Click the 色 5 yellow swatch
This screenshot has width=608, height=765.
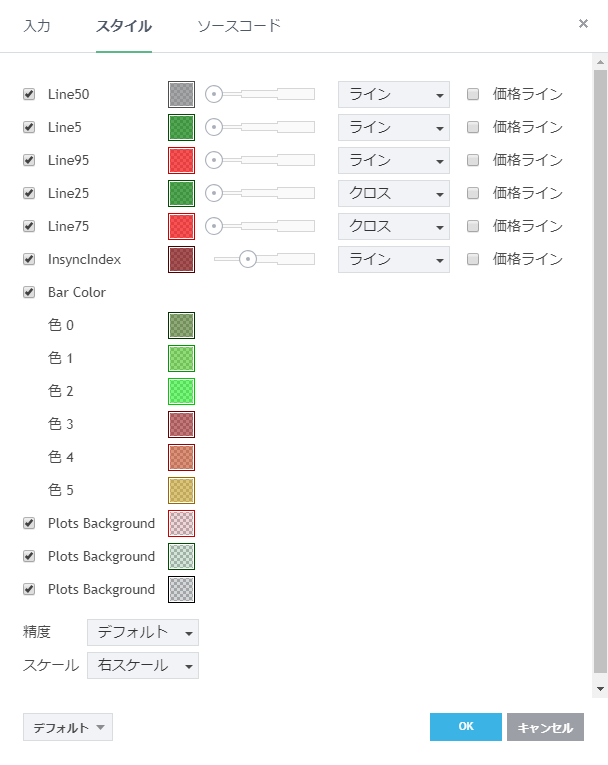tap(181, 490)
